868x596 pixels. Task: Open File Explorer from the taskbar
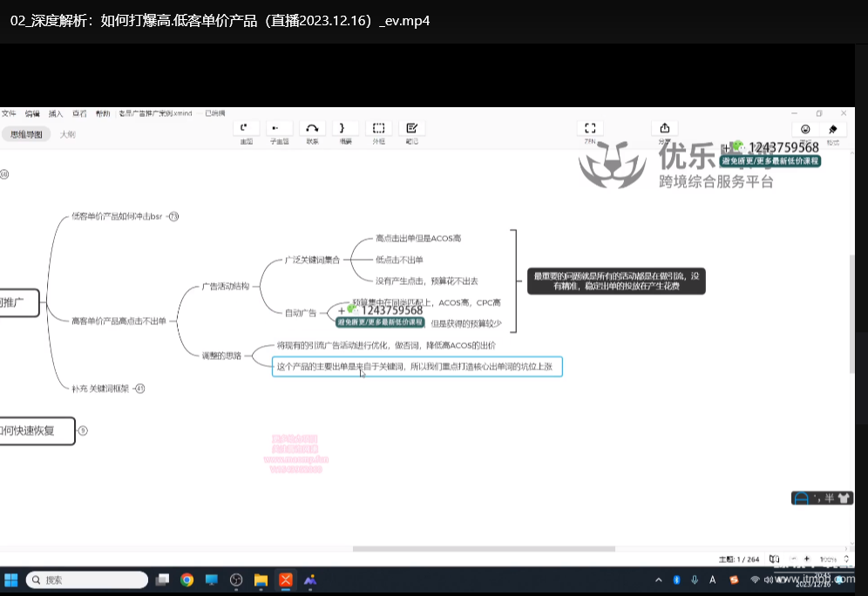[261, 580]
